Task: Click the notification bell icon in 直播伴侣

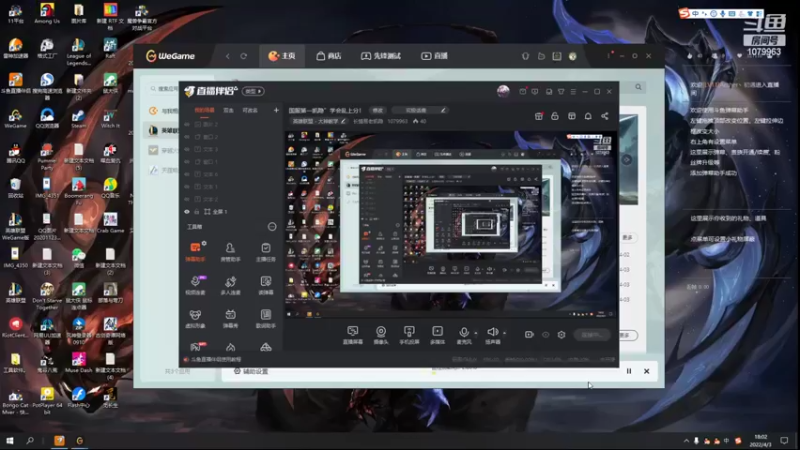Action: click(588, 116)
